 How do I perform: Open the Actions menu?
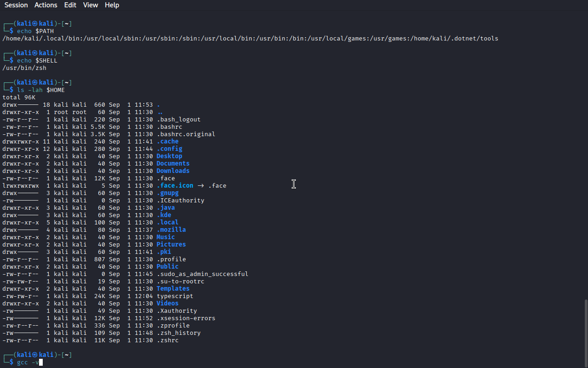point(46,5)
